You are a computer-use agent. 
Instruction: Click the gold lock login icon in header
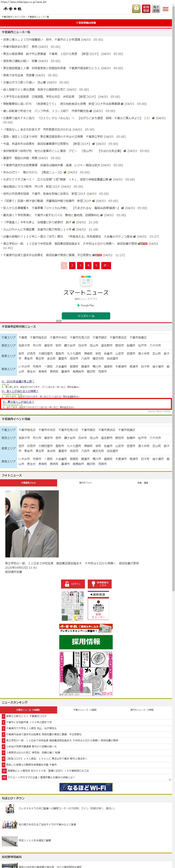tap(136, 9)
